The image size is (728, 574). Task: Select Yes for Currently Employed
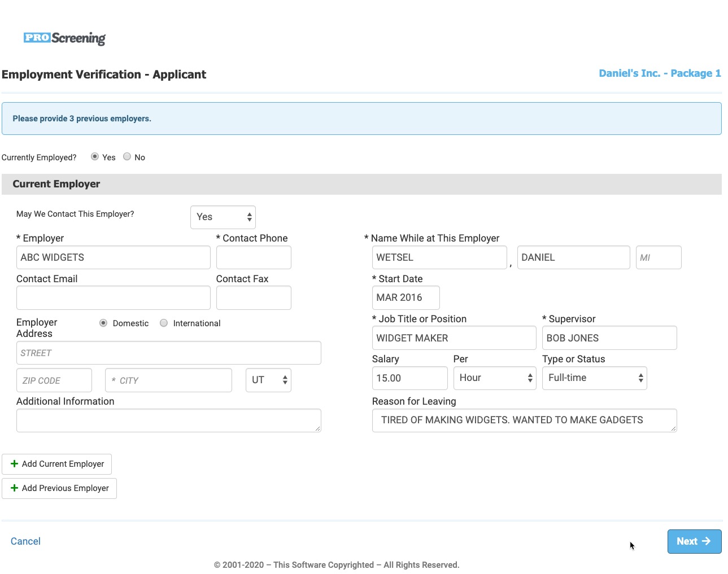(95, 157)
